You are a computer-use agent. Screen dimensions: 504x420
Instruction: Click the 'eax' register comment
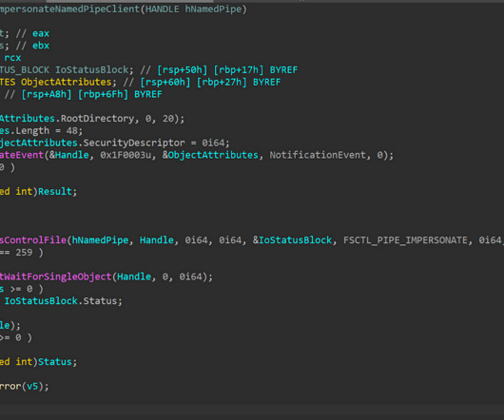[41, 33]
